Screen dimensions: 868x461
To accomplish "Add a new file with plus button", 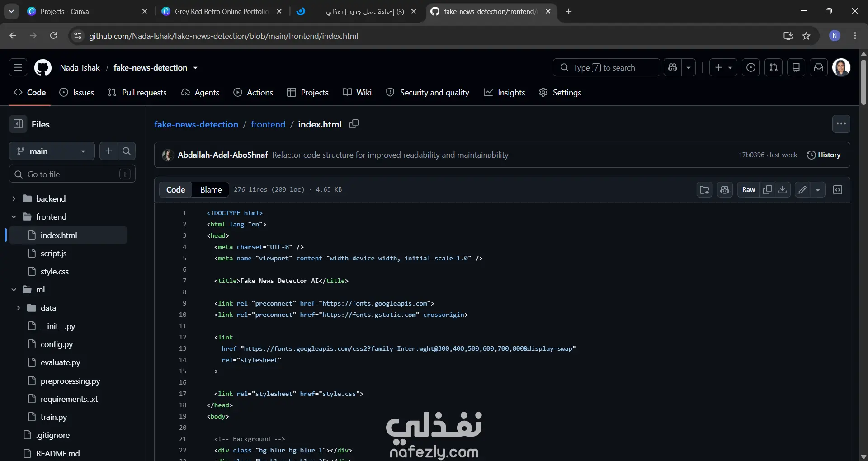I will (x=108, y=151).
